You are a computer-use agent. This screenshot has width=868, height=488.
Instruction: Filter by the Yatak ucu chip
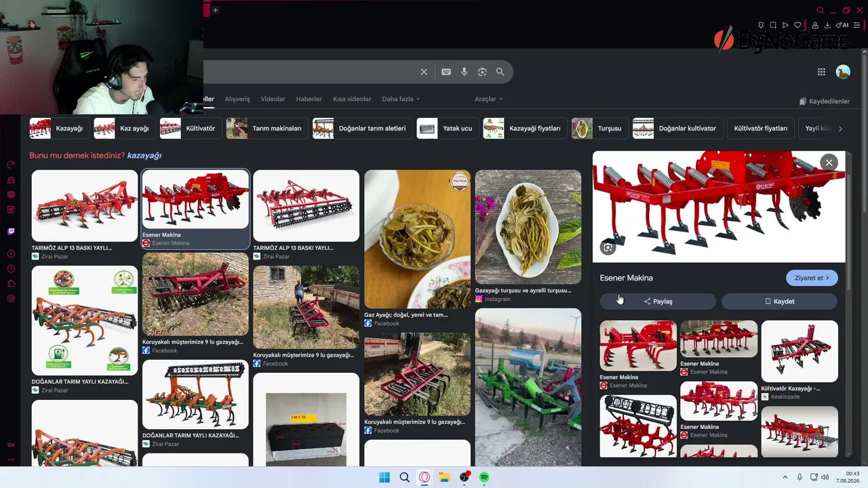pos(446,128)
